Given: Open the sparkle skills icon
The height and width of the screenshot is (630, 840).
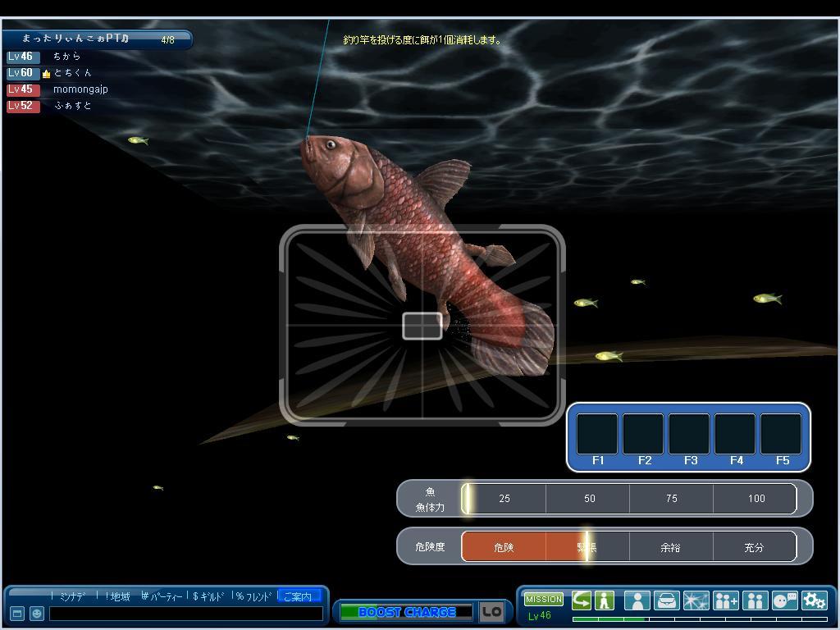Looking at the screenshot, I should (696, 600).
